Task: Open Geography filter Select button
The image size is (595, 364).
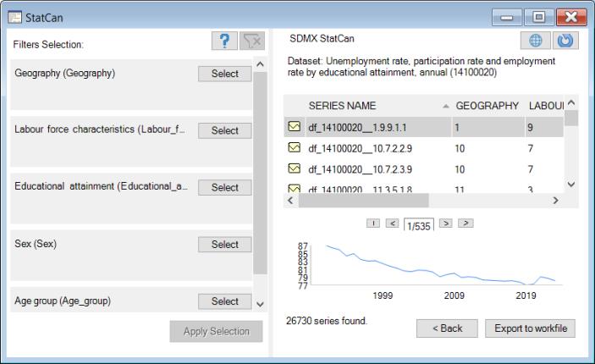Action: point(225,74)
